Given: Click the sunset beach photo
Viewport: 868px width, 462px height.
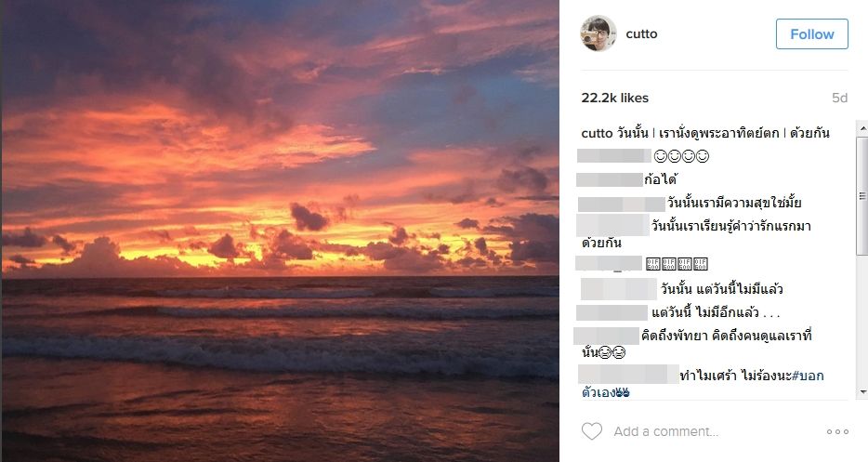Looking at the screenshot, I should coord(280,231).
